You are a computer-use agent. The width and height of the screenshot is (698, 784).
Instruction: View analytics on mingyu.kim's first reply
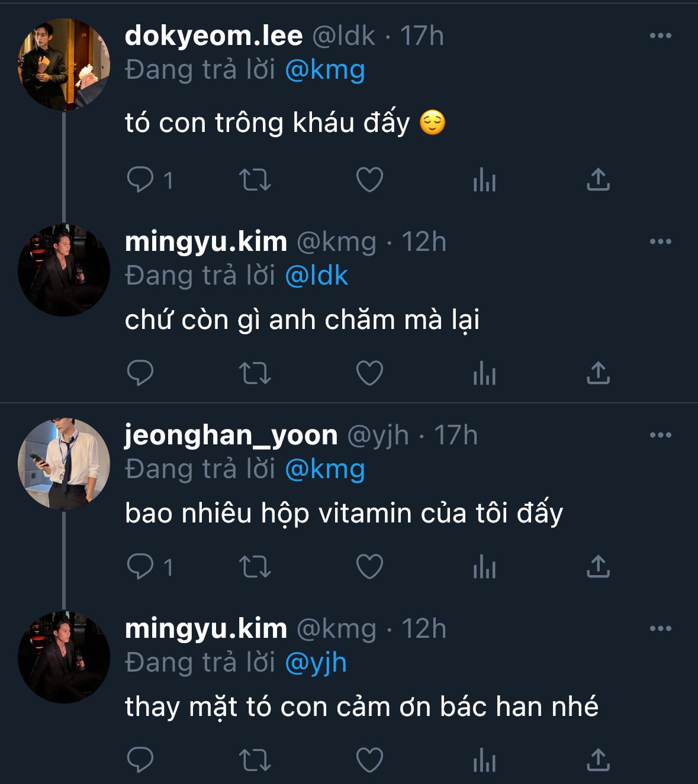click(484, 373)
